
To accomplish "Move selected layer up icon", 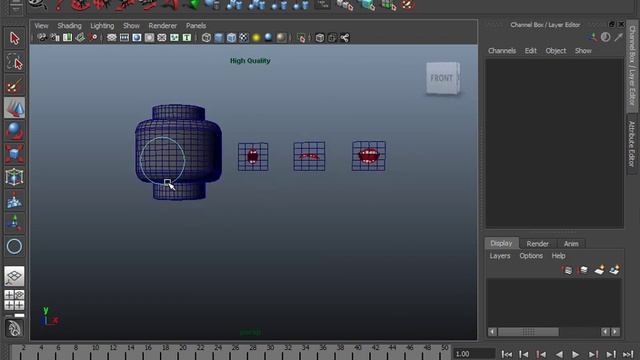I will 567,270.
